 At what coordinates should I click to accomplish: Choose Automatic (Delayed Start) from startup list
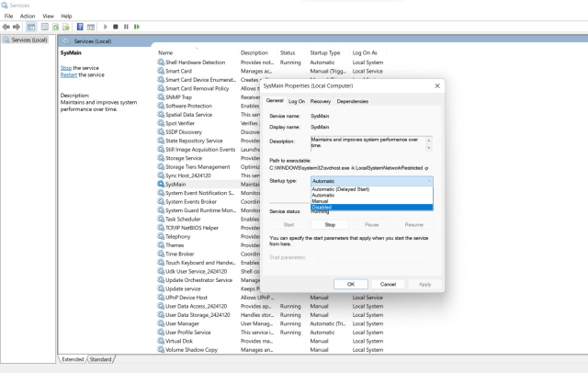(x=371, y=189)
